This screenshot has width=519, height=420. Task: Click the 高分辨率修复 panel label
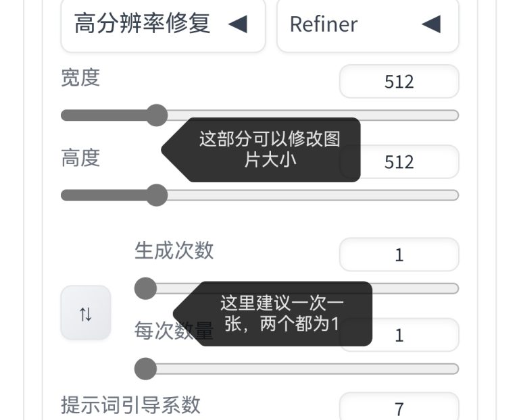tap(142, 24)
